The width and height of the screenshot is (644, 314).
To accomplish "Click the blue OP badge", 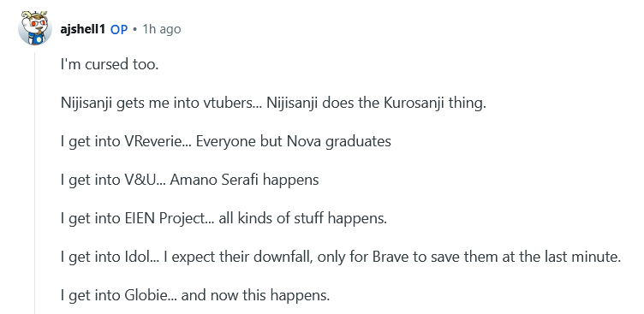I will (119, 30).
